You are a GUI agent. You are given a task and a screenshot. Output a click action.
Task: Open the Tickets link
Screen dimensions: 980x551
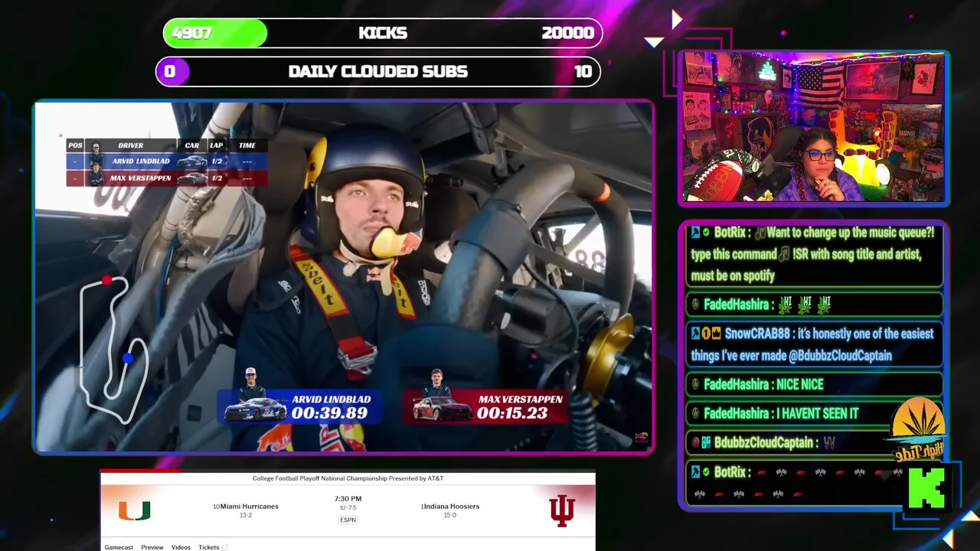click(209, 547)
